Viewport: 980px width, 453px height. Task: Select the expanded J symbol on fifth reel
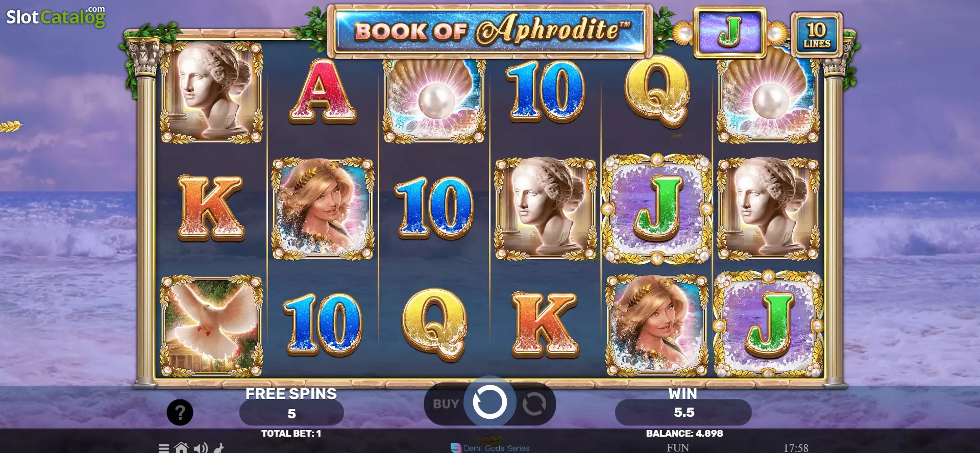tap(657, 209)
